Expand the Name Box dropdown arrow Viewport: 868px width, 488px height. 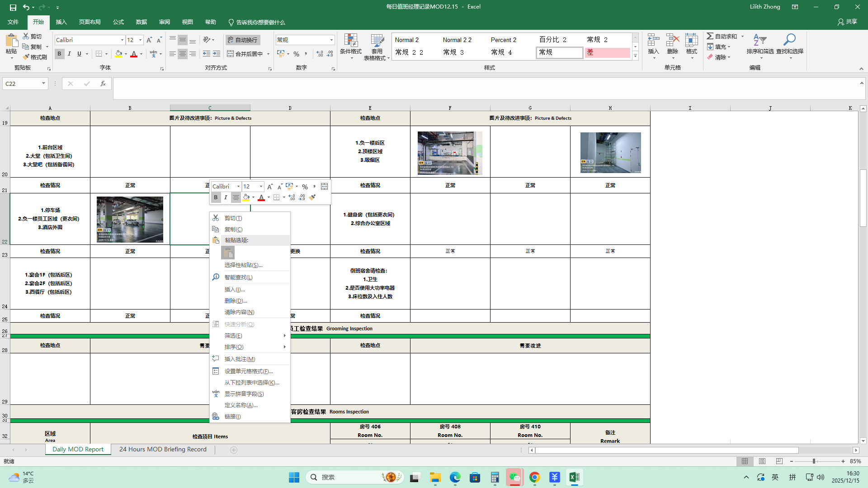coord(43,84)
